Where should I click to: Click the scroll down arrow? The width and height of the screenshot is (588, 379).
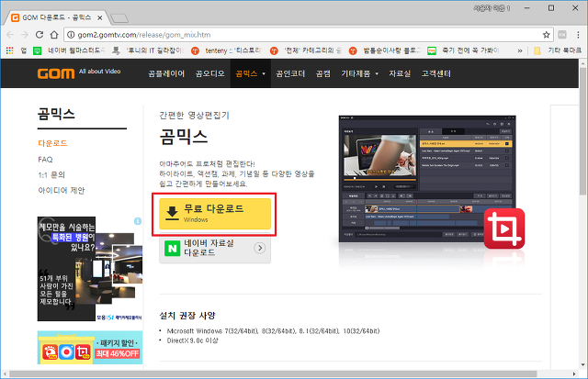tap(582, 364)
